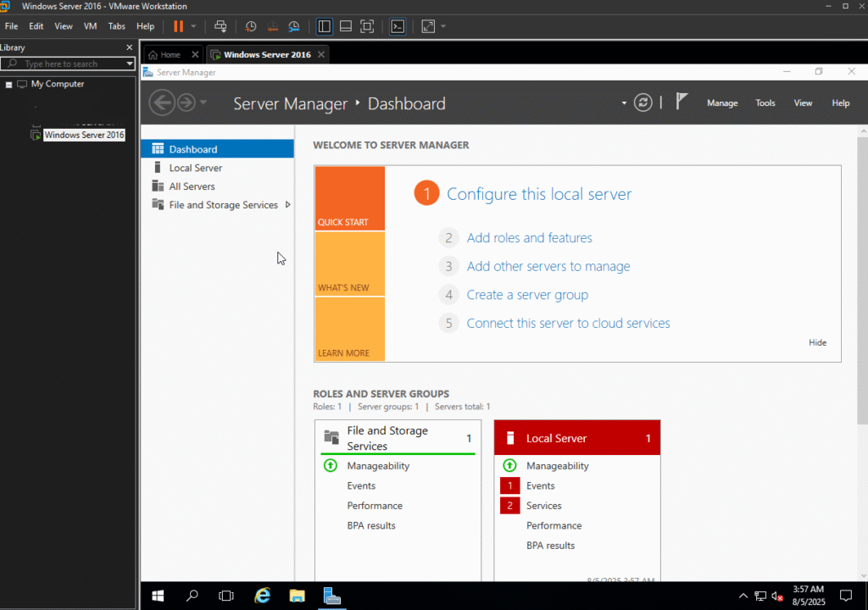Click Connect this server to cloud services

[x=568, y=324]
